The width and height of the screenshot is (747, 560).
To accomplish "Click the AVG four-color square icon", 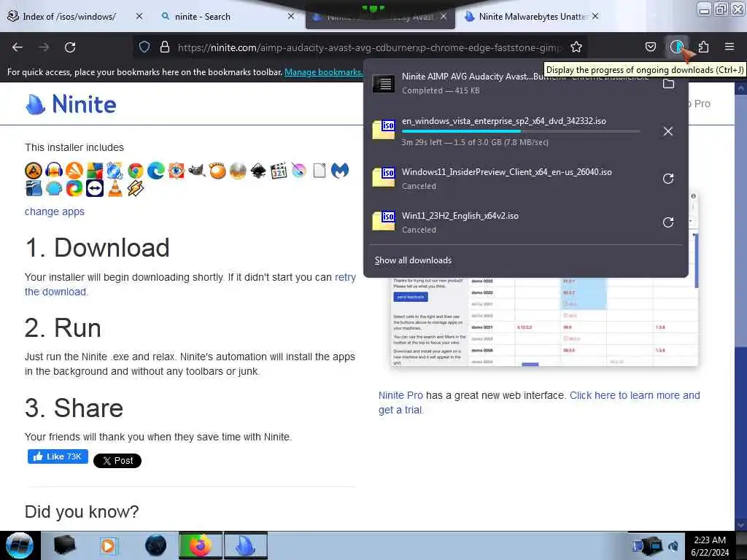I will pyautogui.click(x=95, y=171).
